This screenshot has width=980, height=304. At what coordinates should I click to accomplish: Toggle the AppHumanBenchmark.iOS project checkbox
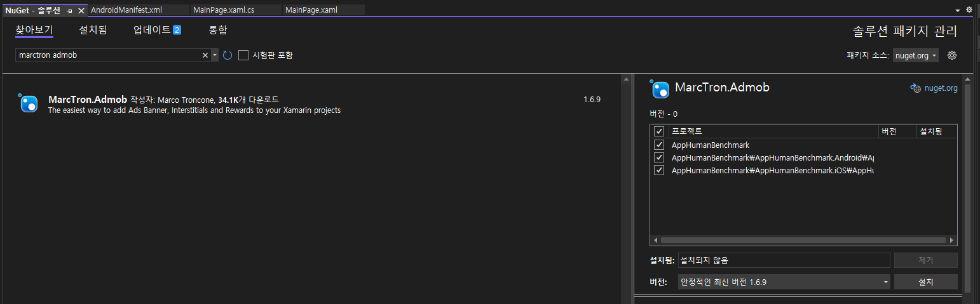659,170
